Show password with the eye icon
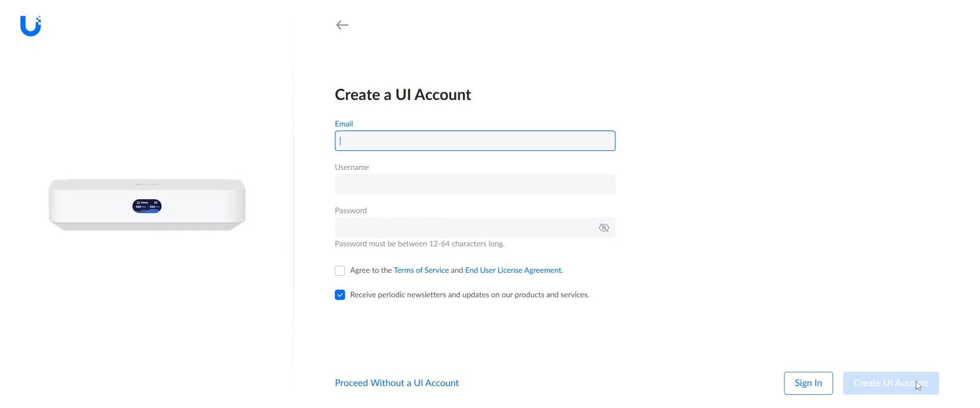This screenshot has width=980, height=408. (604, 228)
